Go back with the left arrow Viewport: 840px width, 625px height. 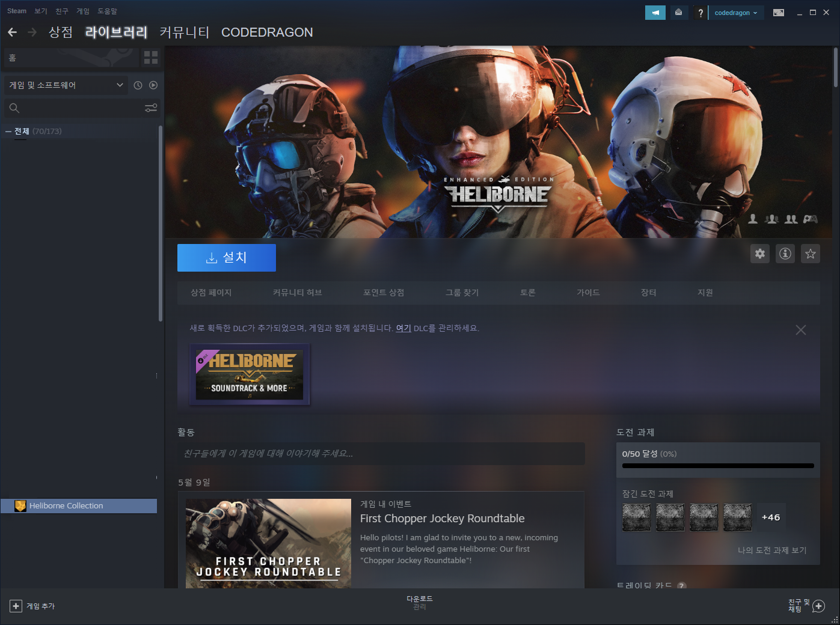(12, 32)
